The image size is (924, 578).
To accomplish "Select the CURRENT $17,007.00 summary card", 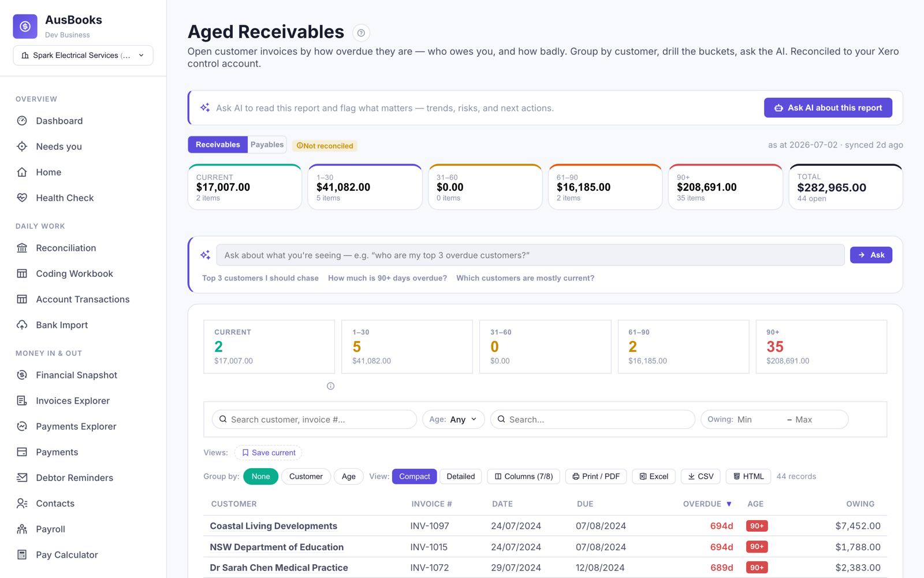I will click(245, 187).
